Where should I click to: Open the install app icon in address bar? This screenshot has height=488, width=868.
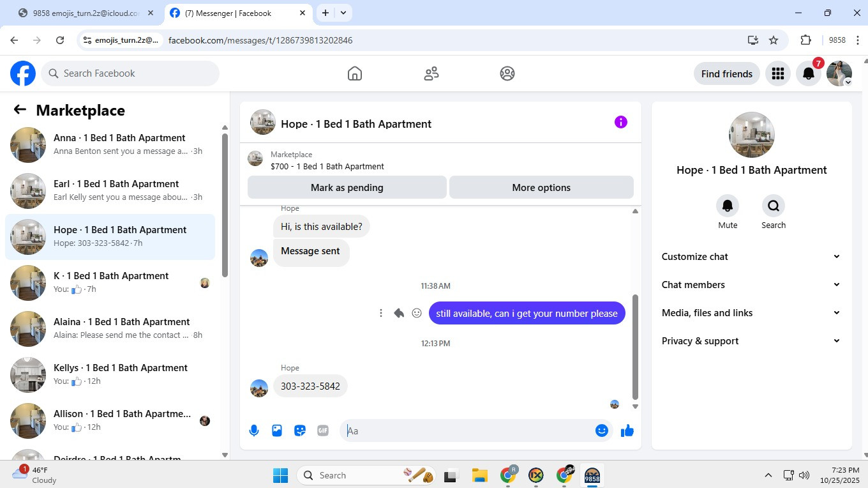click(x=753, y=40)
